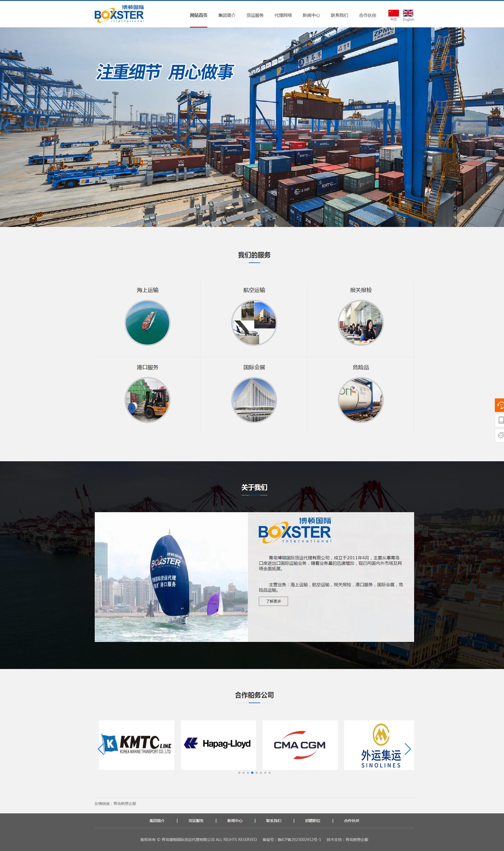Click the 海上运输 ocean shipping circular image

(x=148, y=323)
